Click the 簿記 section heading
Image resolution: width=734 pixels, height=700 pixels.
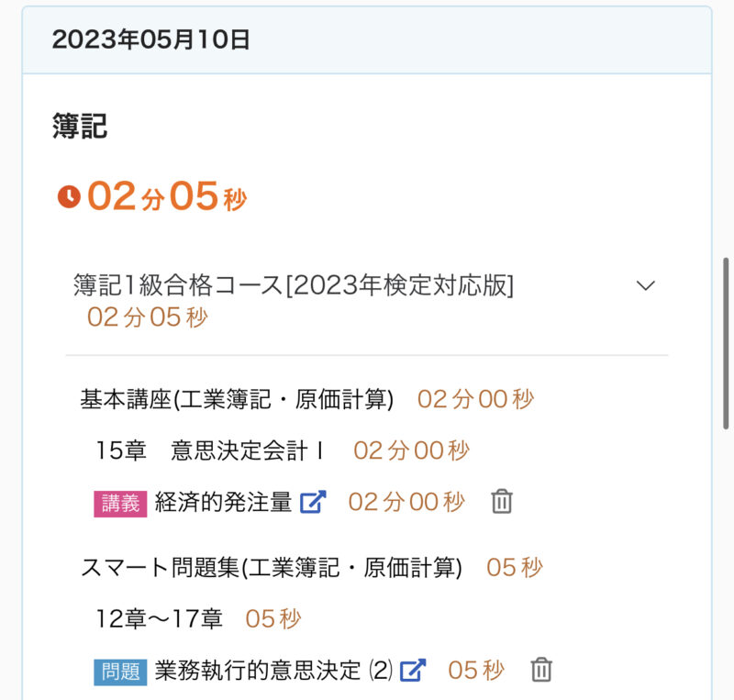tap(80, 127)
